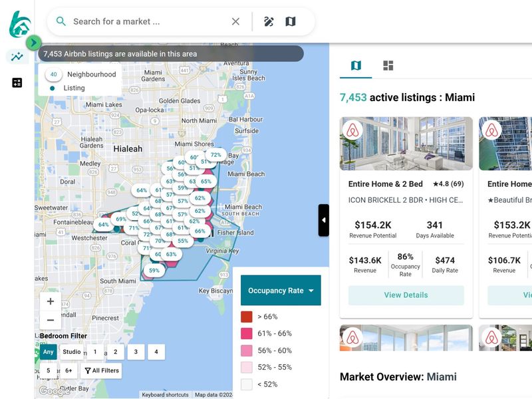Image resolution: width=532 pixels, height=399 pixels.
Task: Zoom out on the map
Action: [x=51, y=320]
